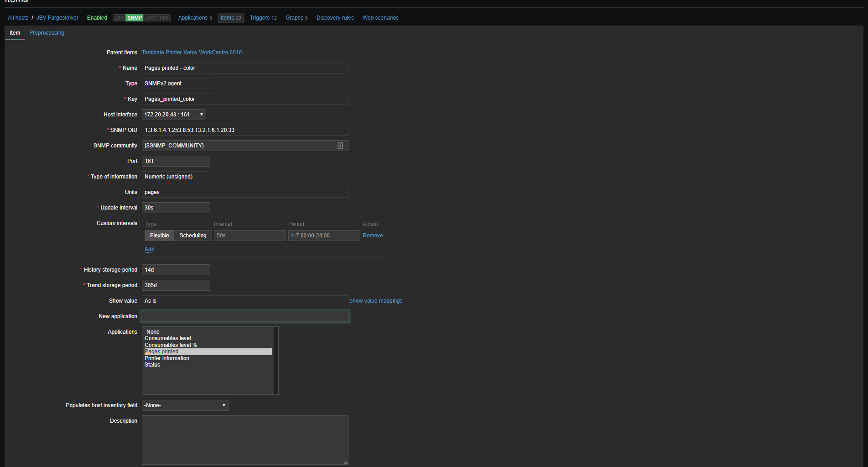Open Template Printer Xerox WorkCentre 6510 link
Viewport: 868px width, 467px height.
[192, 52]
